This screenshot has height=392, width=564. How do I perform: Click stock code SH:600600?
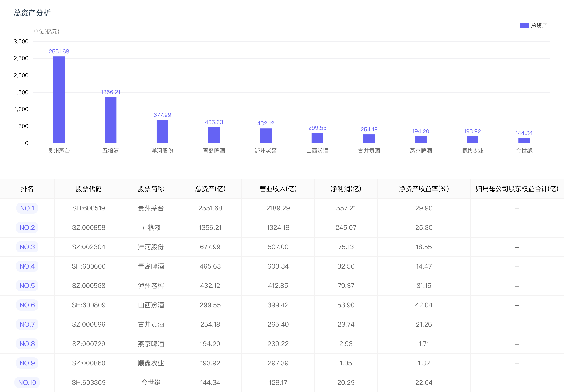[89, 266]
